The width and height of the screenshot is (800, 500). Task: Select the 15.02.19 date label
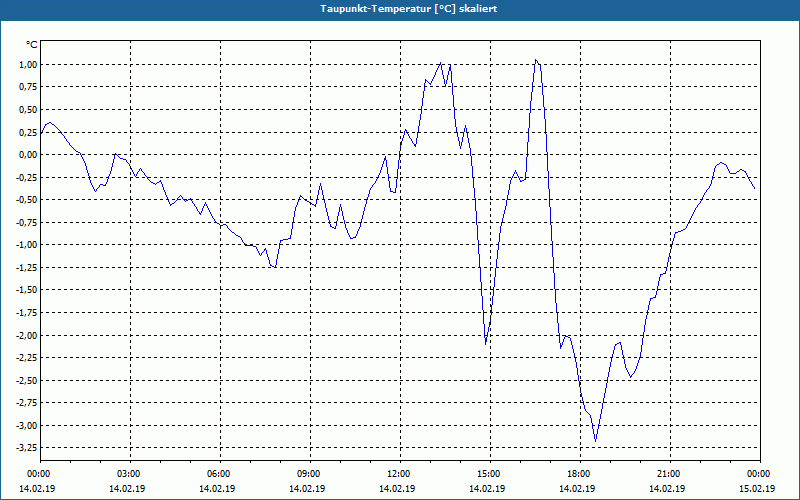[757, 489]
